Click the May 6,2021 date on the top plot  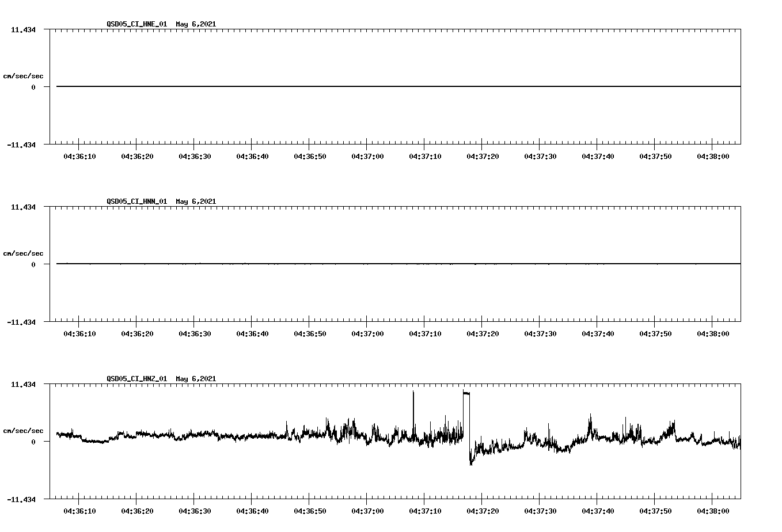(x=196, y=25)
